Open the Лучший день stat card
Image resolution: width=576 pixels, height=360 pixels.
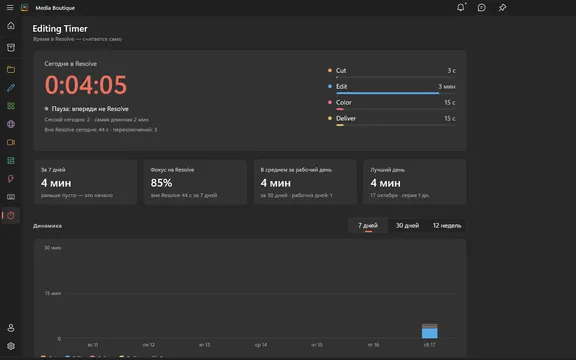[x=415, y=182]
